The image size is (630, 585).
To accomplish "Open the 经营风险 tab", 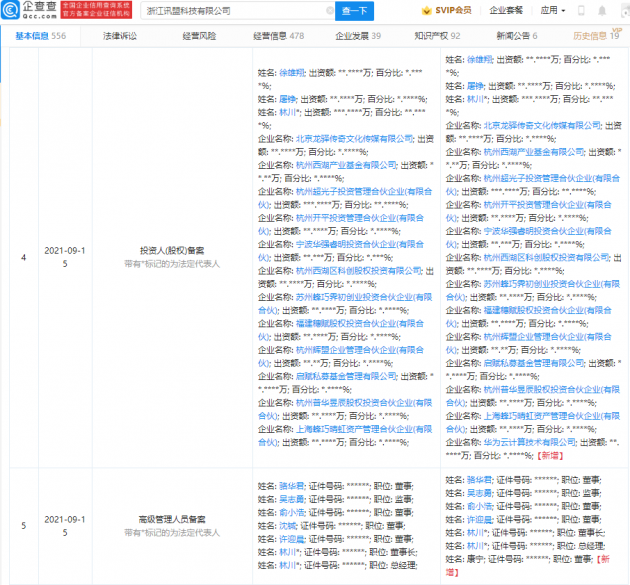I will click(x=199, y=35).
